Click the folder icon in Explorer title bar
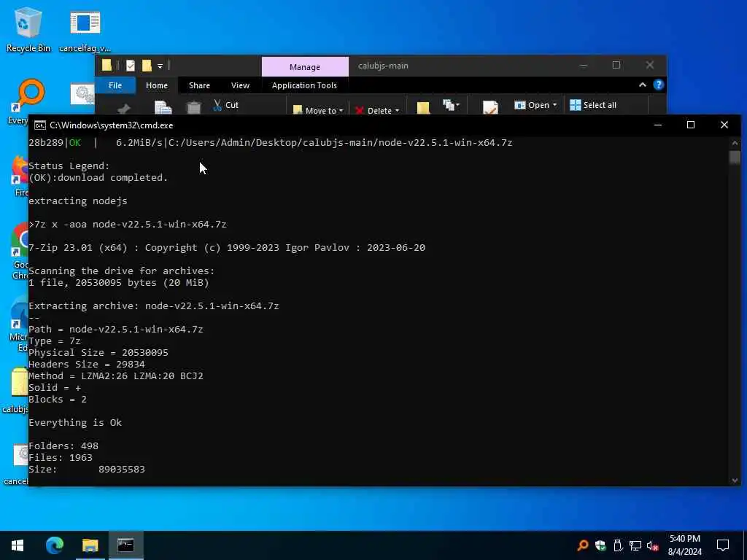 click(107, 65)
